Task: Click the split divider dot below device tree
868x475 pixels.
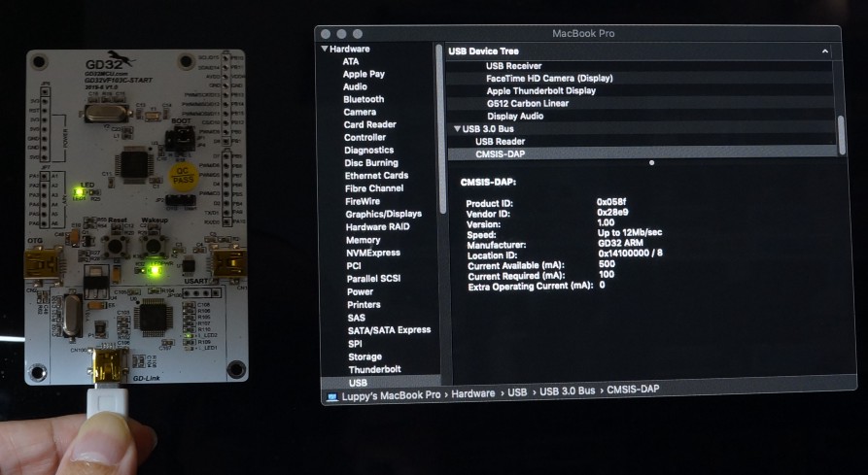Action: (x=650, y=162)
